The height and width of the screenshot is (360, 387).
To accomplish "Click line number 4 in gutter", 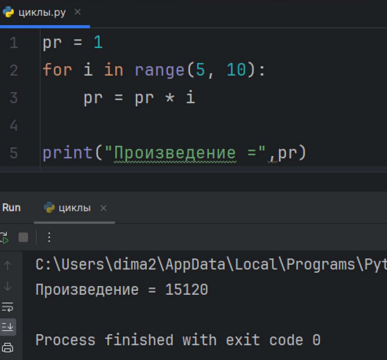I will coord(14,125).
